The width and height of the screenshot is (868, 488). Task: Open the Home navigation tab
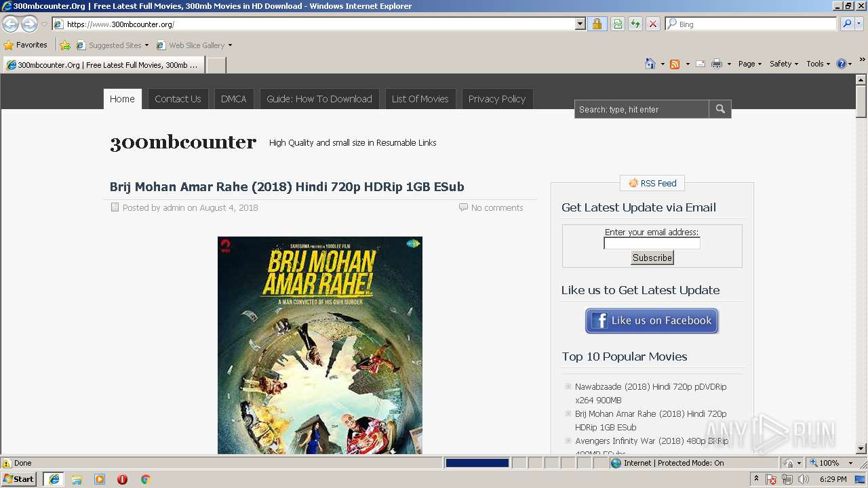(122, 98)
